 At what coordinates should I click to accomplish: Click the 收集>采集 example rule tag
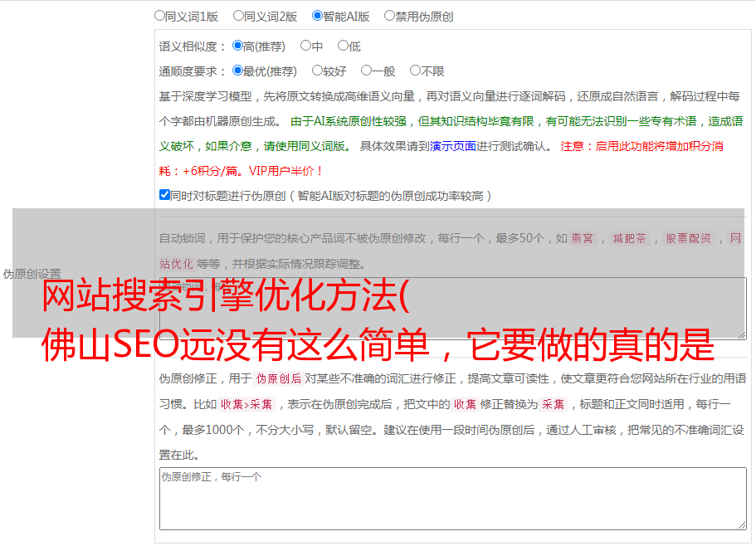[x=246, y=405]
